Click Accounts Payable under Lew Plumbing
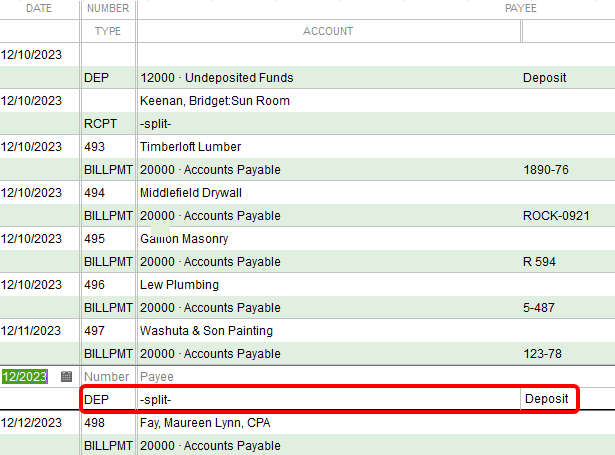This screenshot has width=615, height=455. (x=211, y=308)
